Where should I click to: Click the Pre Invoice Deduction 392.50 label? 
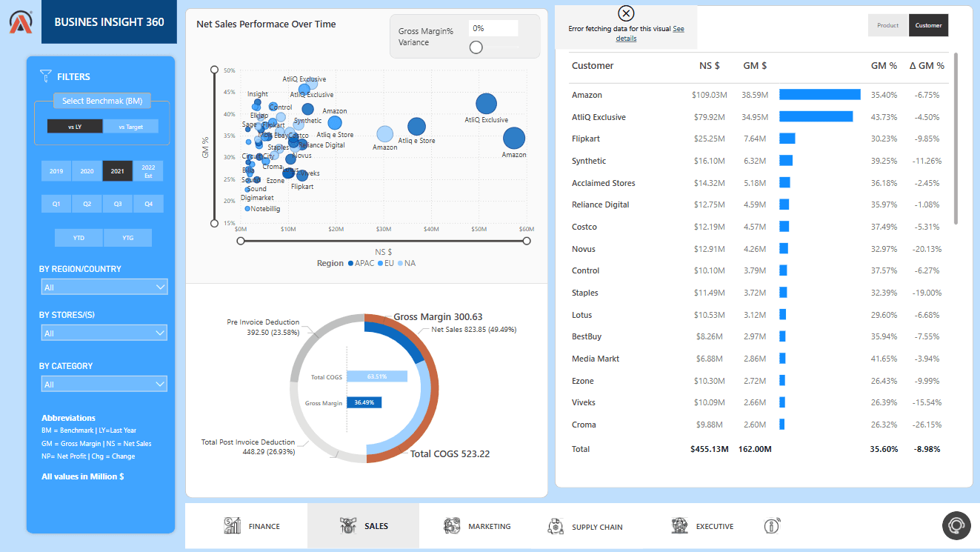point(263,327)
